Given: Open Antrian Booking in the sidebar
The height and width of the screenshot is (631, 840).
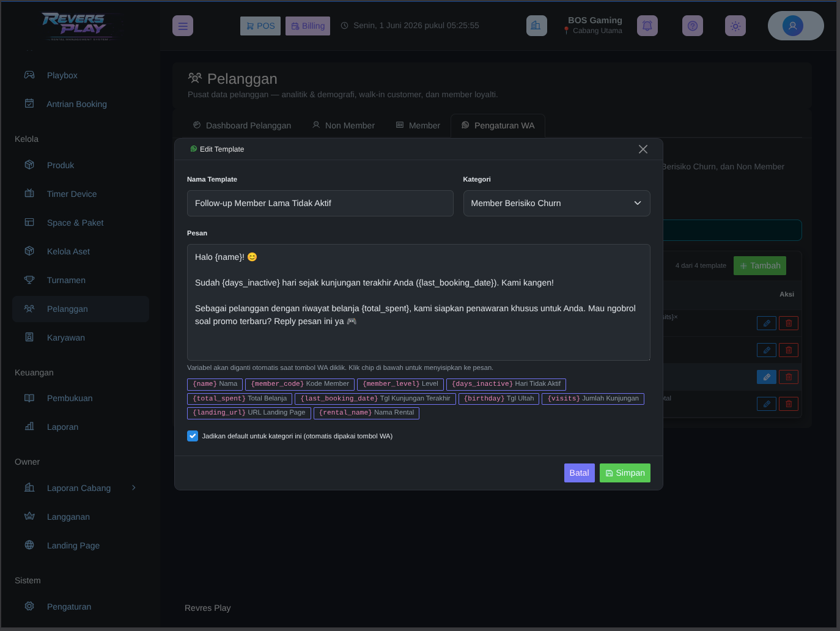Looking at the screenshot, I should coord(81,104).
